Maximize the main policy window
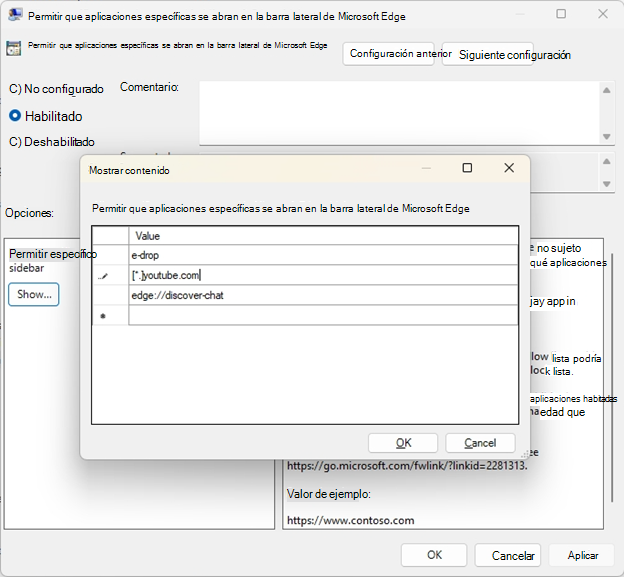The width and height of the screenshot is (624, 577). [561, 14]
